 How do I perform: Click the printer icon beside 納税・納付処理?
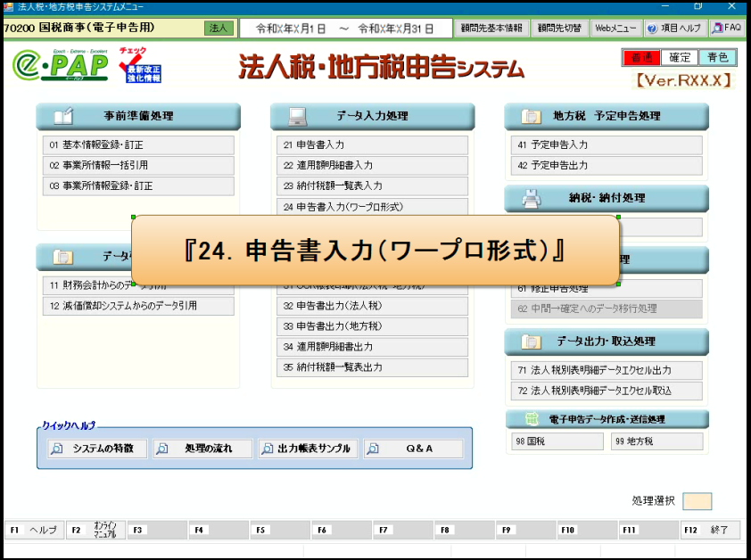pos(531,198)
